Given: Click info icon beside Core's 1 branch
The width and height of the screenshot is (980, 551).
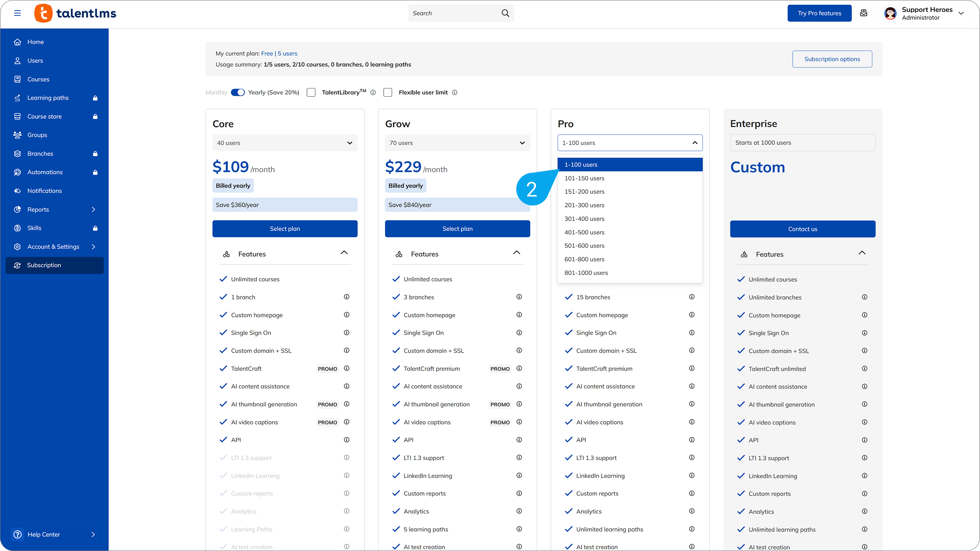Looking at the screenshot, I should point(347,297).
